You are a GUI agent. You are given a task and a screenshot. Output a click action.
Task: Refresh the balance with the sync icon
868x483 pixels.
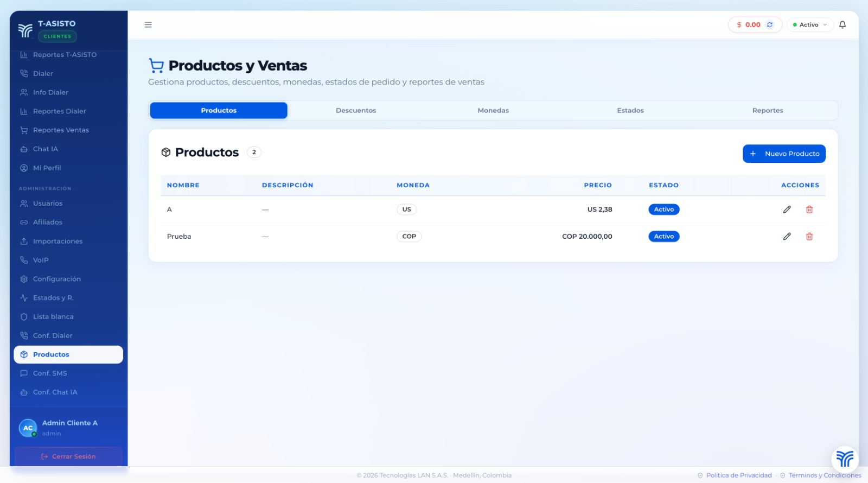[769, 25]
